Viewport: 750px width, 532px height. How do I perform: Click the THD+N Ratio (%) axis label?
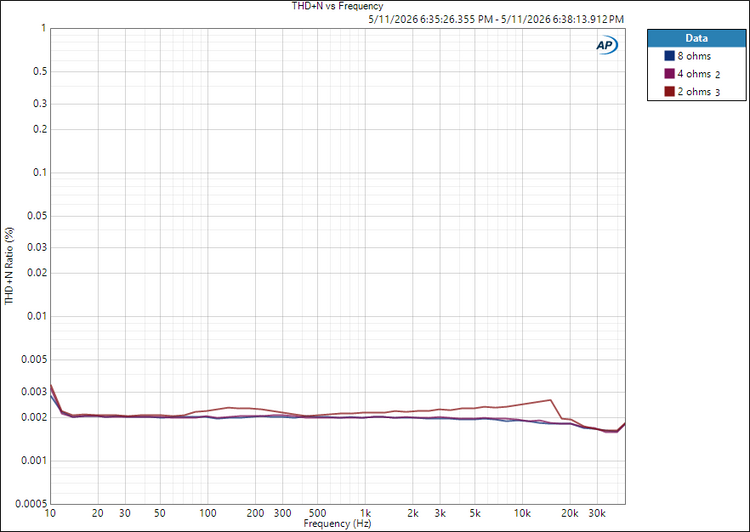coord(9,266)
